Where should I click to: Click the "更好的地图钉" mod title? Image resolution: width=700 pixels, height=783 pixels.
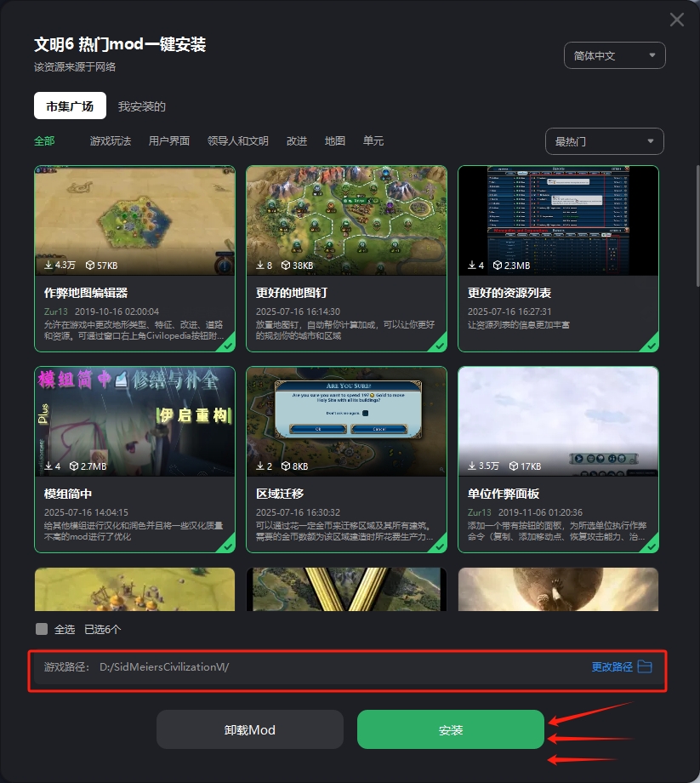pyautogui.click(x=292, y=293)
